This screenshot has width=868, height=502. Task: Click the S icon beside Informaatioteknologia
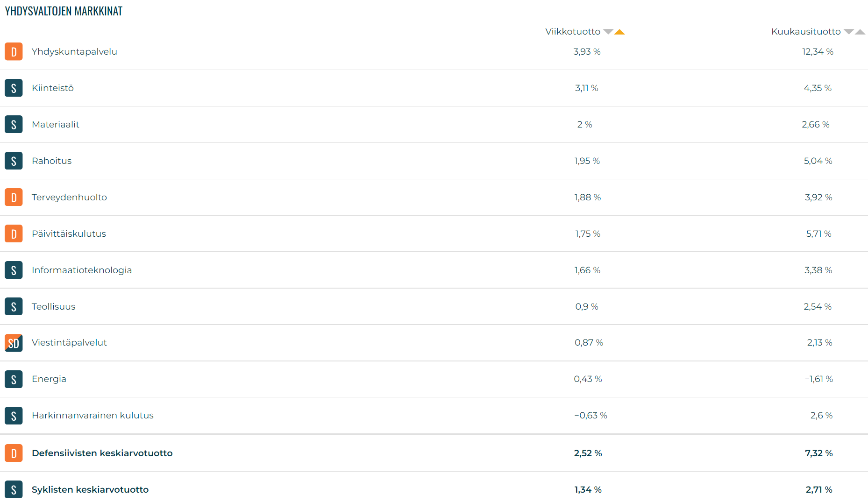14,270
